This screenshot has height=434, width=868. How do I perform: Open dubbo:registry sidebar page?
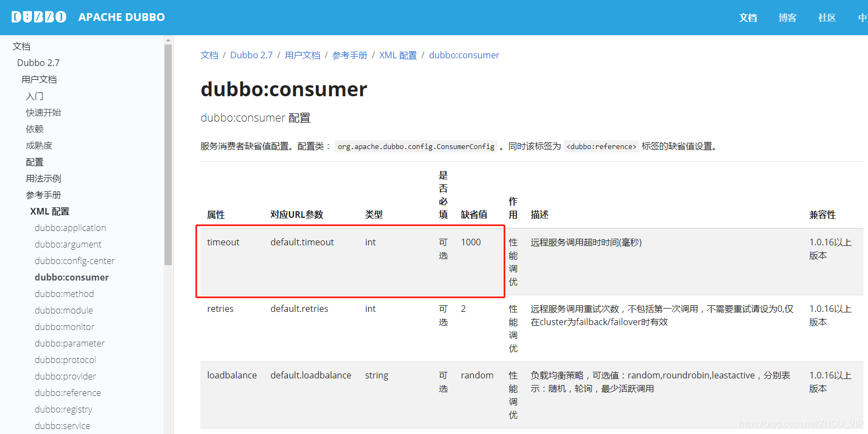coord(63,409)
